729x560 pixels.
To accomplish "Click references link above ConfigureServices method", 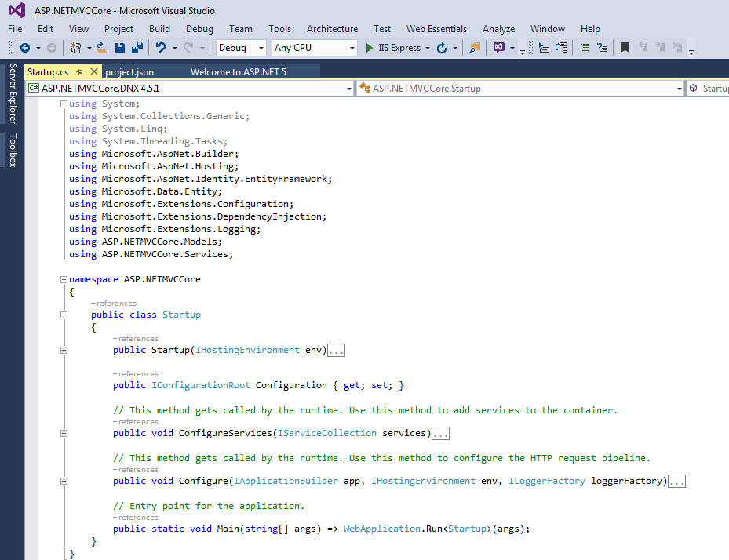I will [x=135, y=422].
